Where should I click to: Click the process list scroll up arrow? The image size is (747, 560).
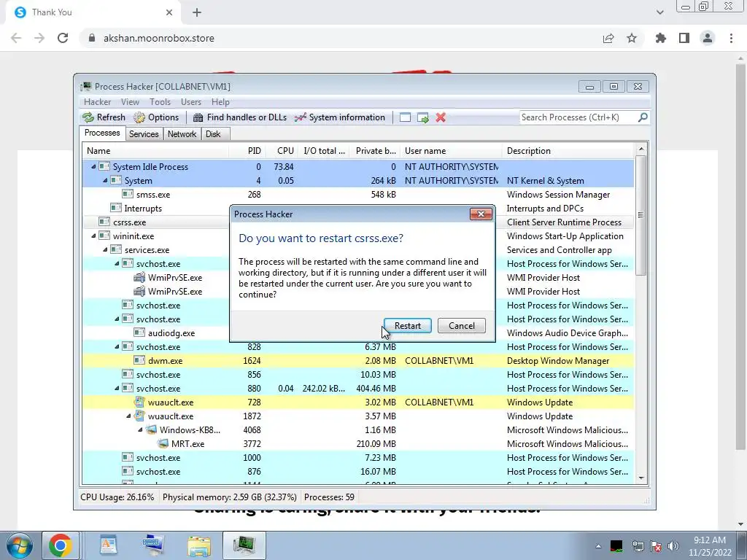pyautogui.click(x=640, y=149)
